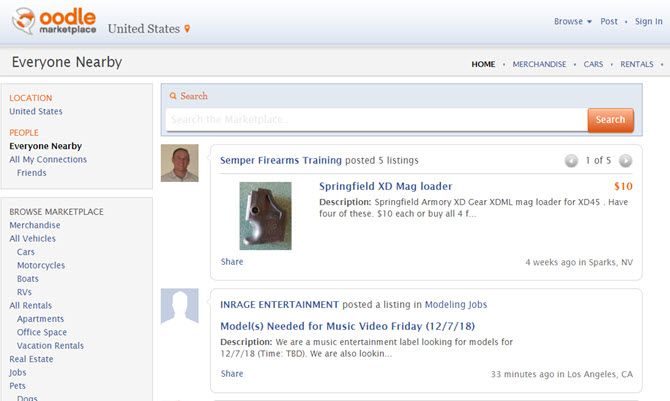Viewport: 670px width, 401px height.
Task: Switch to the Cars tab
Action: (x=594, y=64)
